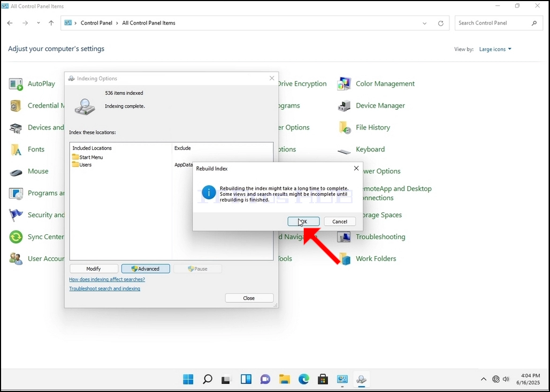Open 'How does indexing affect searches?' link

[x=107, y=280]
